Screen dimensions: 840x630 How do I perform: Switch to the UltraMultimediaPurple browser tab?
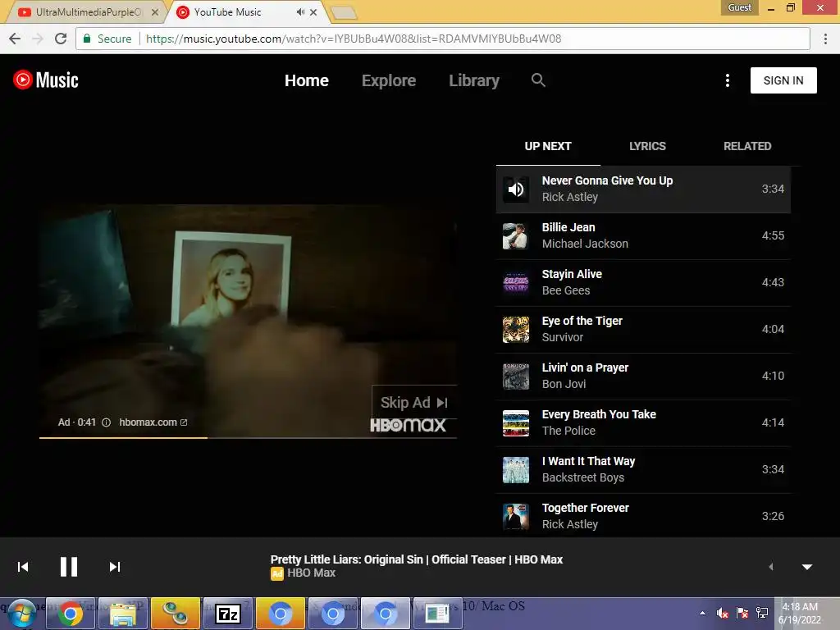click(x=89, y=11)
